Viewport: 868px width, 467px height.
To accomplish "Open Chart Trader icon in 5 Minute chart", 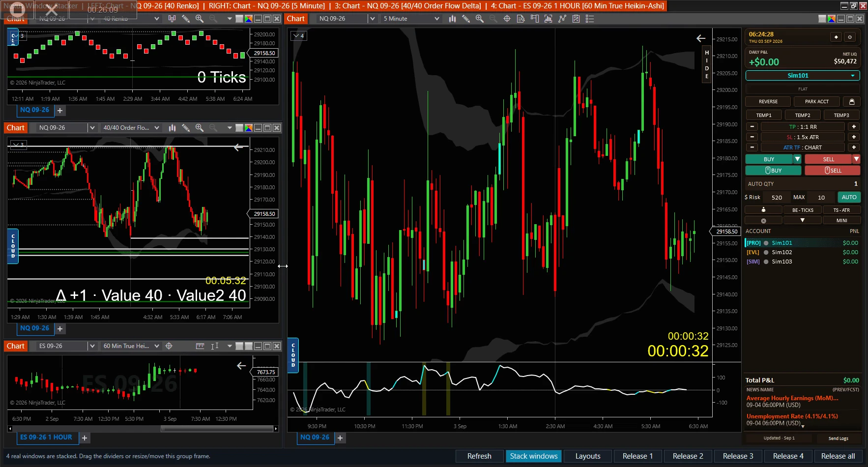I will 535,19.
